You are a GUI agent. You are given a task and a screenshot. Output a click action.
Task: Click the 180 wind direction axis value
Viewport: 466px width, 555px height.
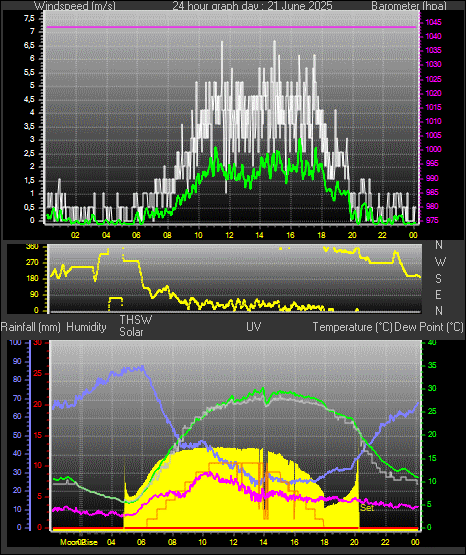click(32, 279)
